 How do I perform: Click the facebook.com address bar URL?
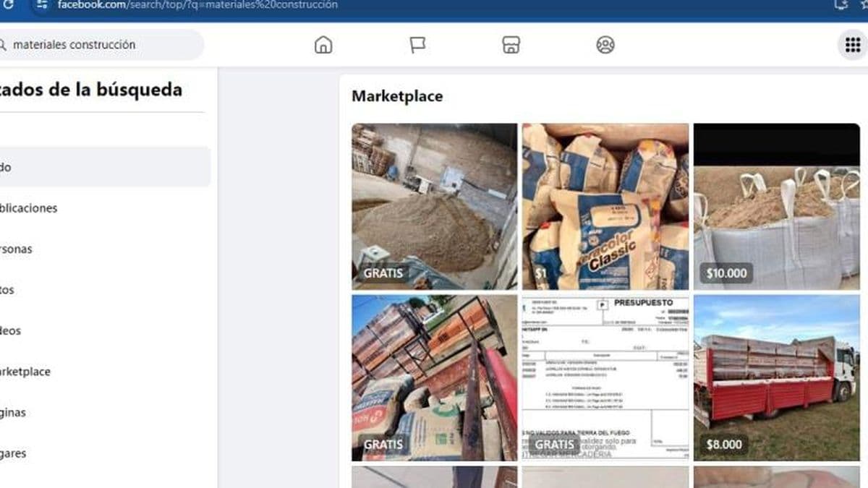[x=197, y=5]
